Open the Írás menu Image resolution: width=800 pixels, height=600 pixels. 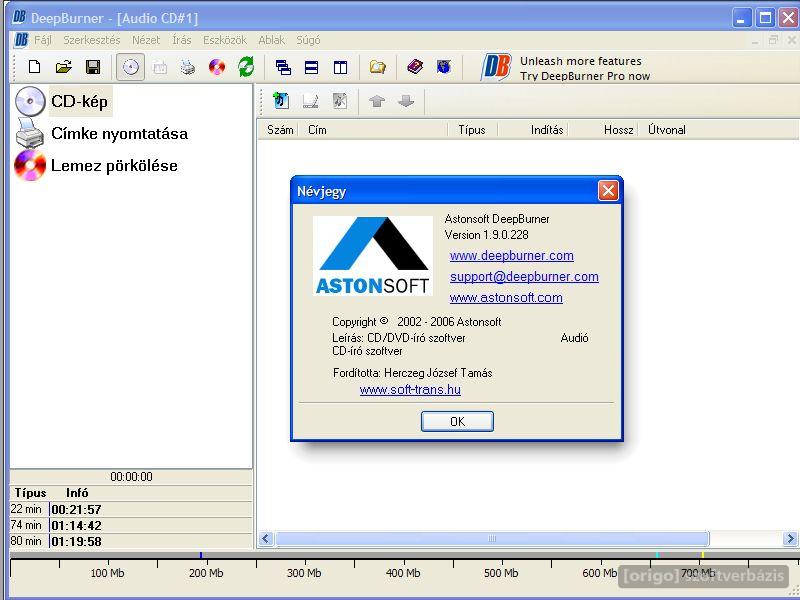tap(182, 40)
